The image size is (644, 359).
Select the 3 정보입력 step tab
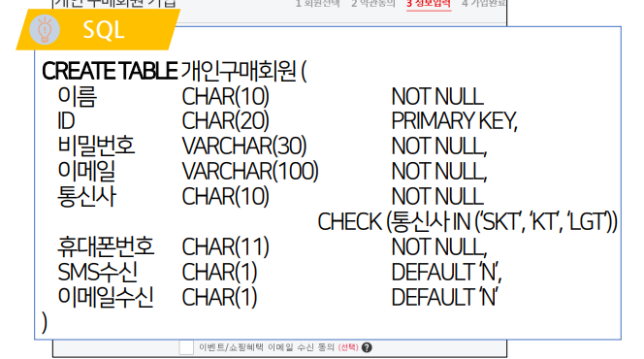429,4
